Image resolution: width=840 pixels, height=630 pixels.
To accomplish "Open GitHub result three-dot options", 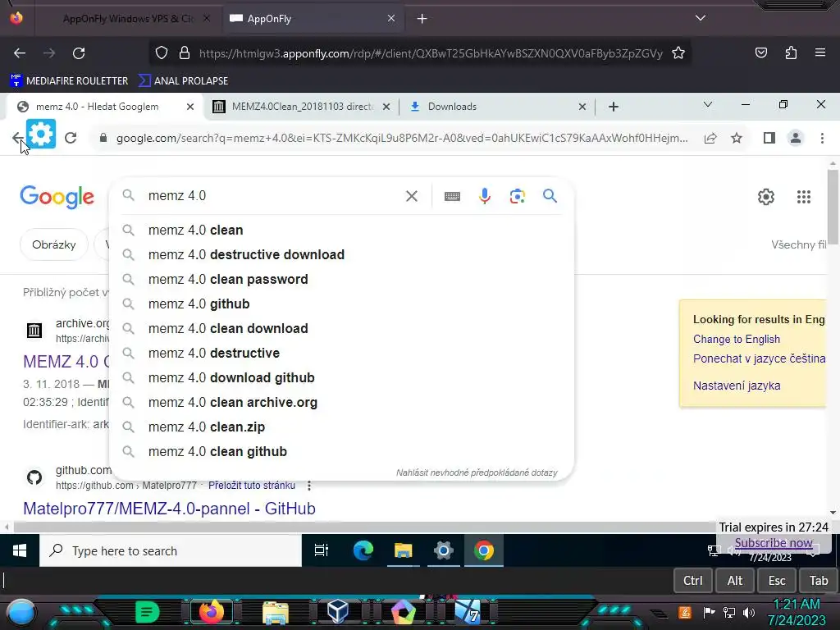I will (309, 486).
